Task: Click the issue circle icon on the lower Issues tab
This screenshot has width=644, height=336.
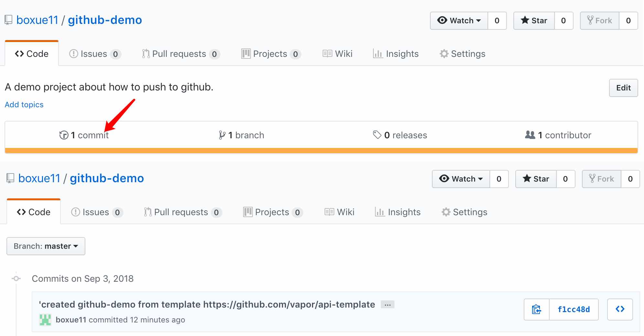Action: tap(75, 212)
